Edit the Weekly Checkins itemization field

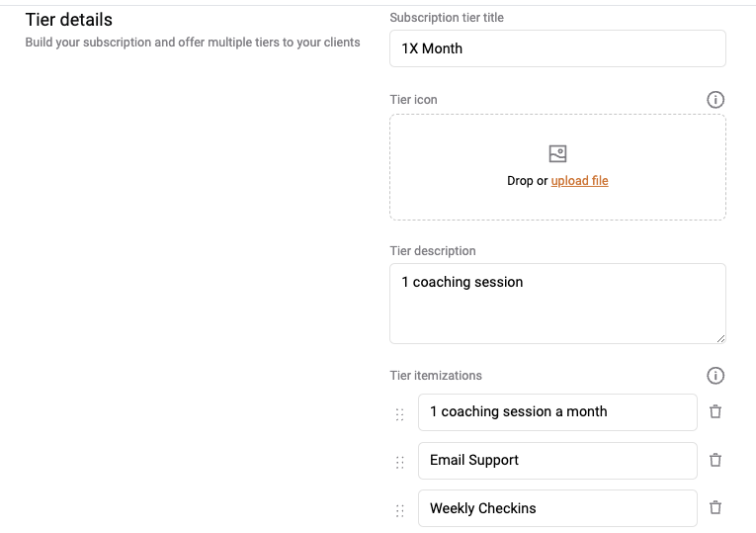click(x=557, y=508)
